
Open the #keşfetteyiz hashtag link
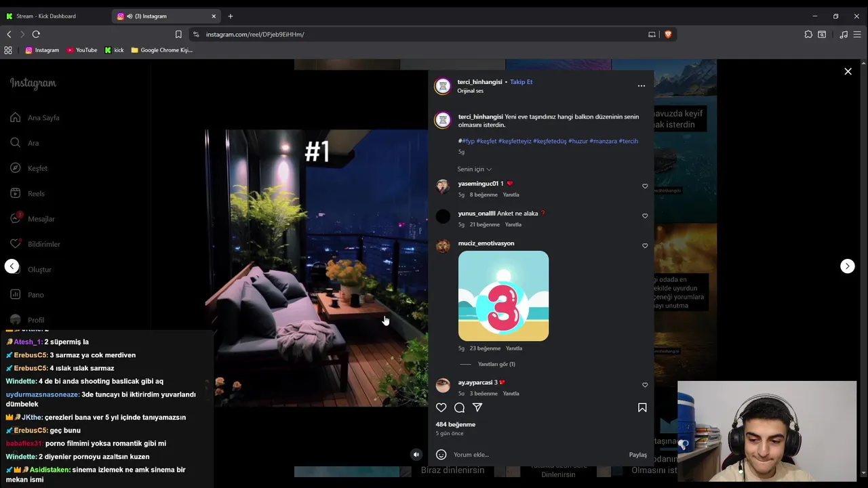click(x=515, y=142)
